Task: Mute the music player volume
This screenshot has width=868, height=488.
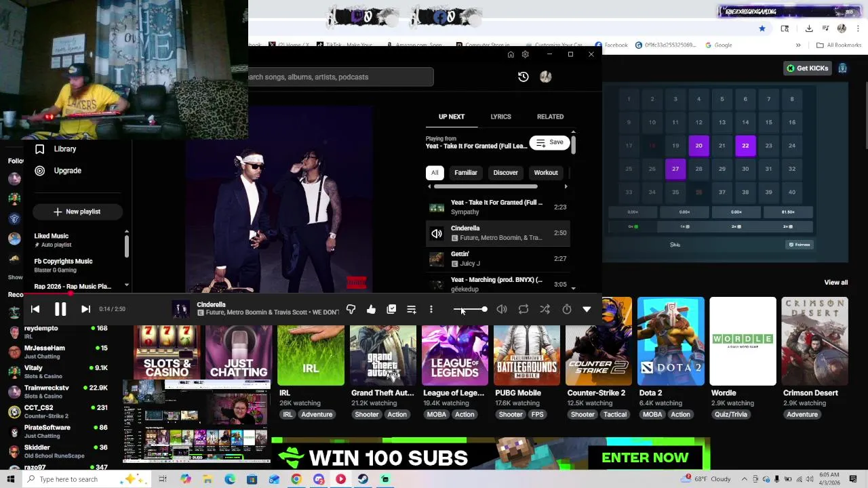Action: click(502, 309)
